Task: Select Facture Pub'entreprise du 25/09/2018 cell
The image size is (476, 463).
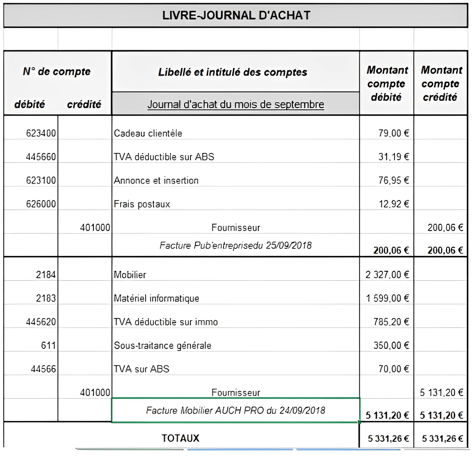Action: coord(236,245)
